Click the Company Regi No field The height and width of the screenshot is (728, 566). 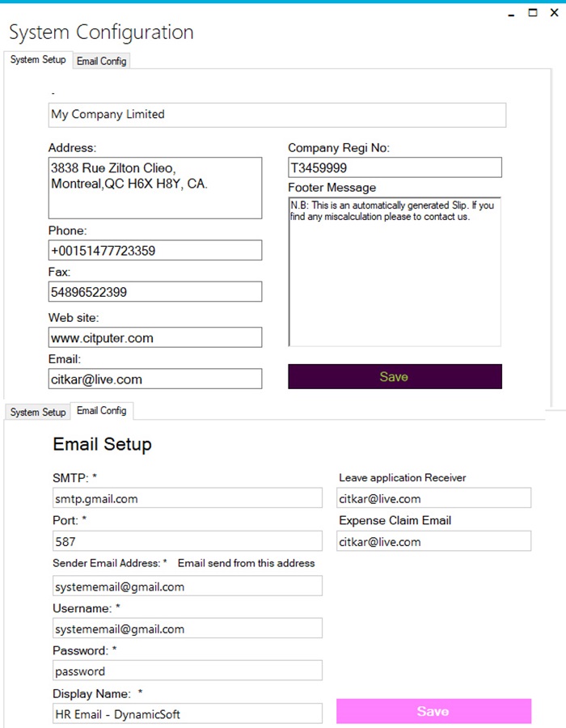point(395,167)
